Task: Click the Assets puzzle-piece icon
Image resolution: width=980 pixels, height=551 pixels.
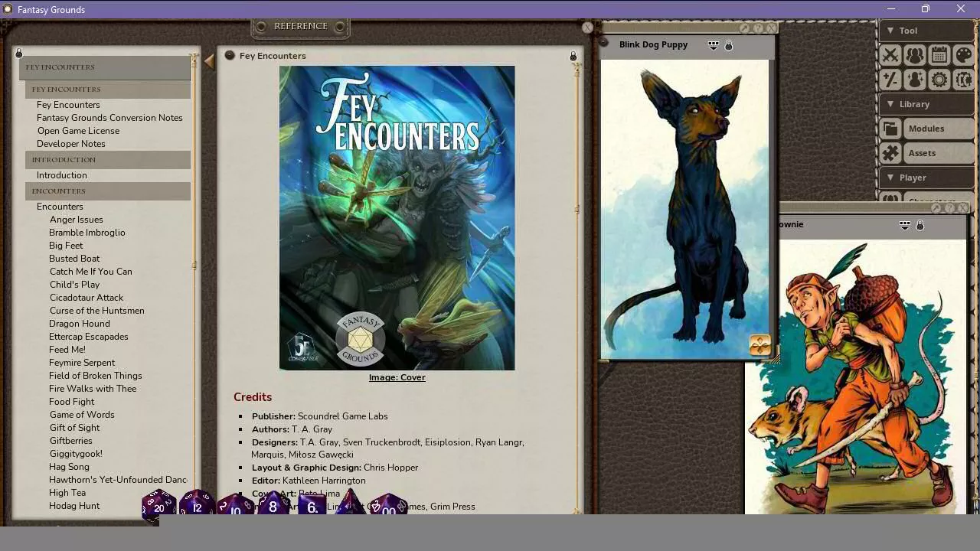Action: click(x=890, y=153)
